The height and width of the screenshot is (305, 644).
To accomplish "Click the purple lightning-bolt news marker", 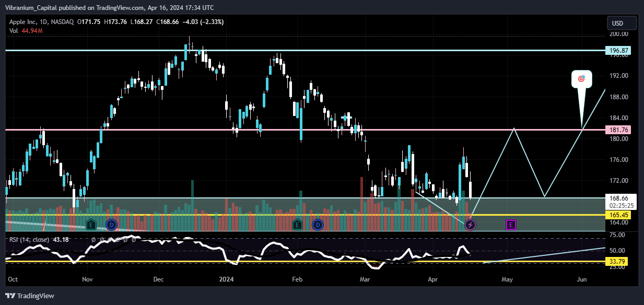I will pyautogui.click(x=471, y=225).
